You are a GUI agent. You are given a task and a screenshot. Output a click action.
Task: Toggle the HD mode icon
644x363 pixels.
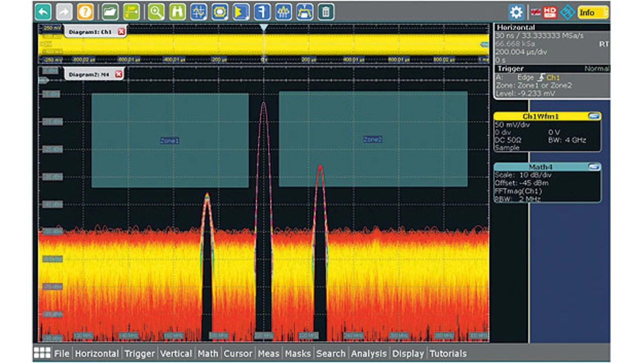(x=550, y=12)
